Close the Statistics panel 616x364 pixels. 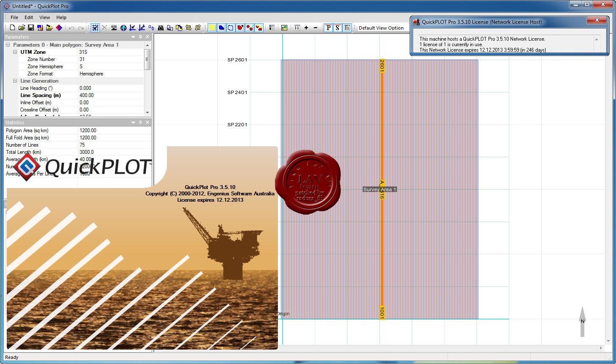pos(147,122)
